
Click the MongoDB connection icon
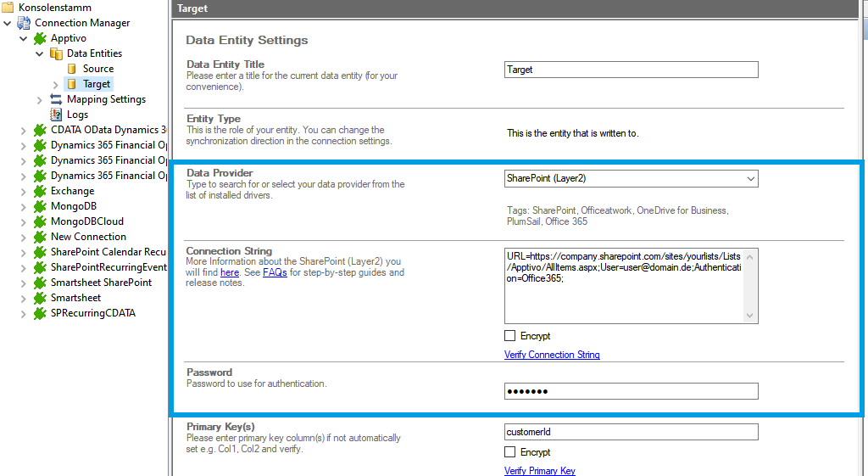click(x=40, y=206)
